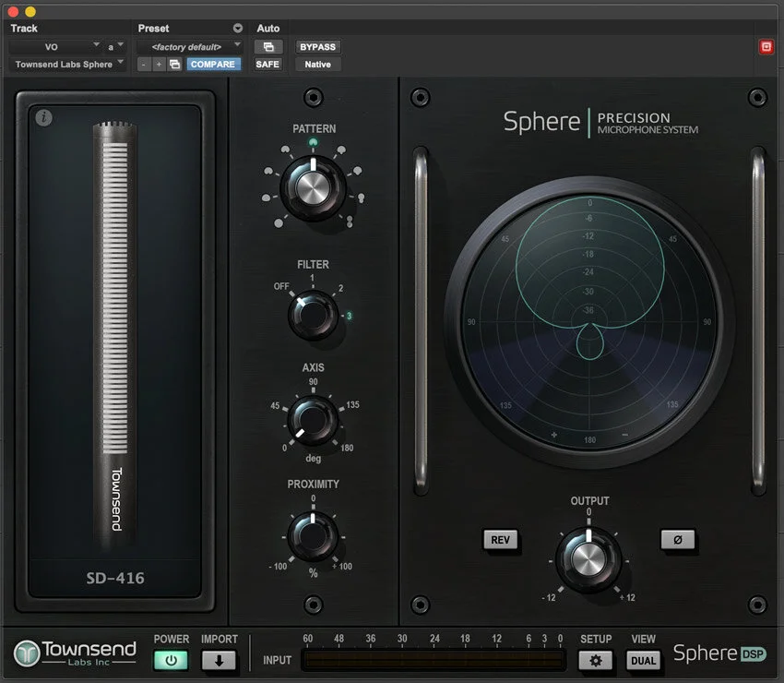784x683 pixels.
Task: Click the 45 label on AXIS knob
Action: [275, 405]
